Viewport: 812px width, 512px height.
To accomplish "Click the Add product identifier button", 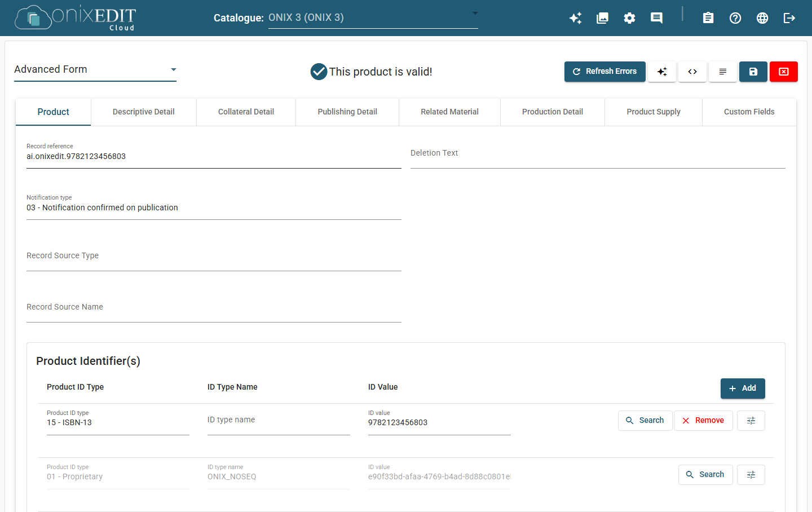I will (743, 389).
